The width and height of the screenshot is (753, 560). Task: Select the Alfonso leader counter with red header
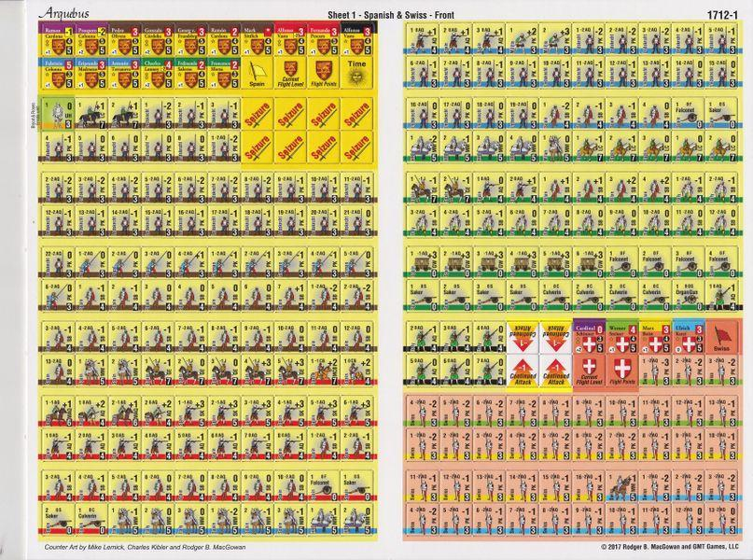pyautogui.click(x=290, y=39)
